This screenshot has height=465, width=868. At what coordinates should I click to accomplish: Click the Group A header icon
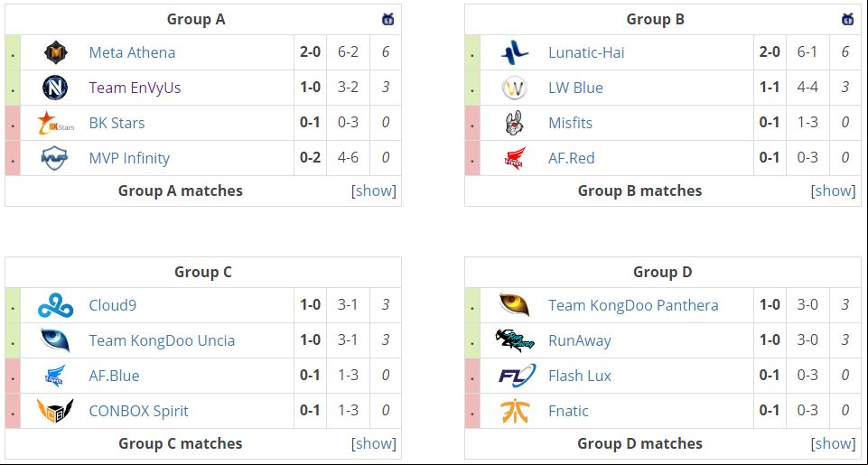pos(388,19)
